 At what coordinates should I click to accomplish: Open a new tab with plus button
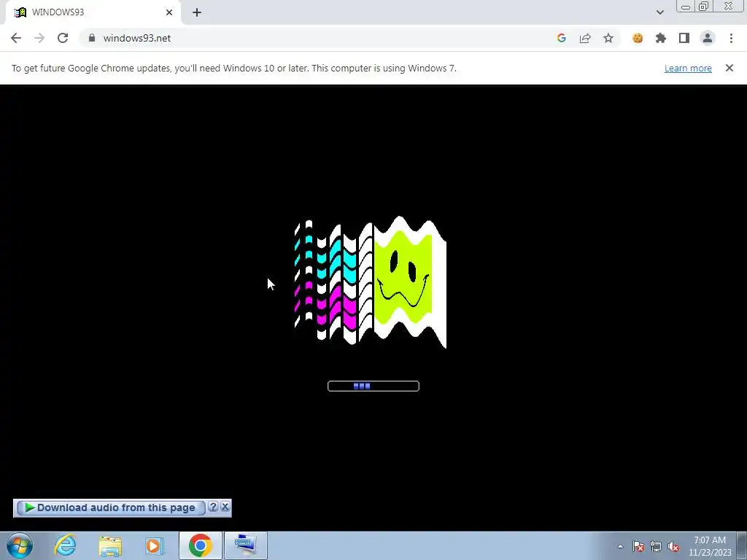pyautogui.click(x=197, y=12)
